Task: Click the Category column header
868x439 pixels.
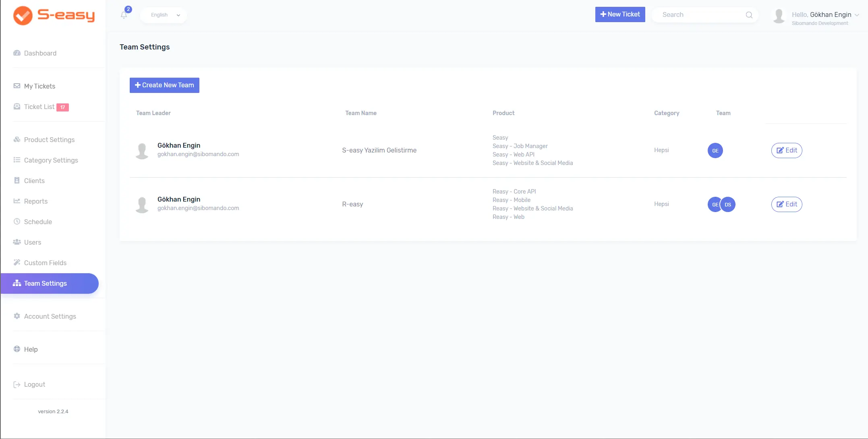Action: click(x=667, y=113)
